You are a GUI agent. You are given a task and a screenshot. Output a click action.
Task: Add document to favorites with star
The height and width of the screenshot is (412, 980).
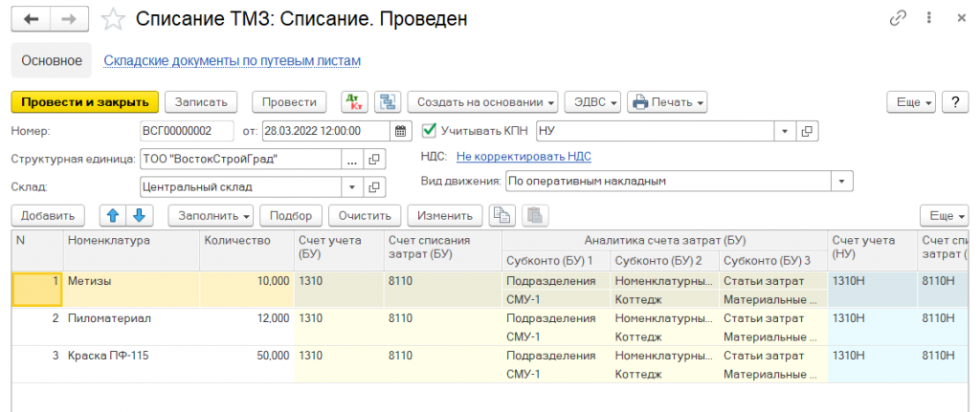pos(113,18)
